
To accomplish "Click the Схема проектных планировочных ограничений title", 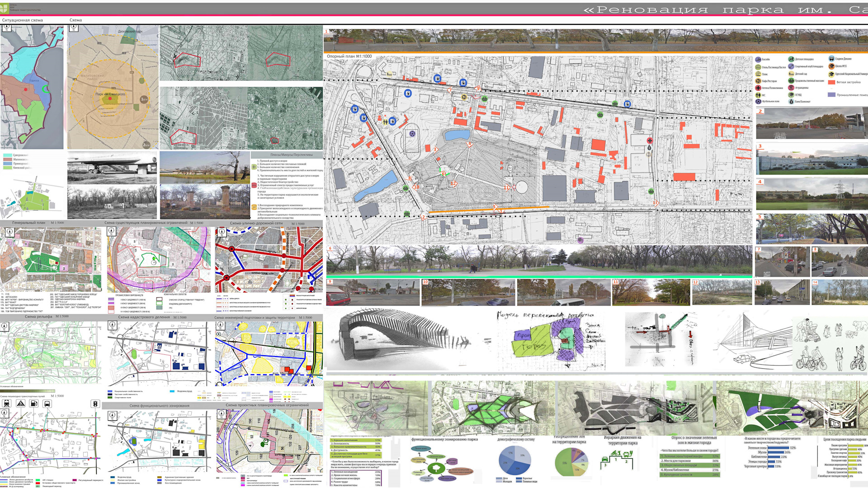I will click(x=267, y=405).
